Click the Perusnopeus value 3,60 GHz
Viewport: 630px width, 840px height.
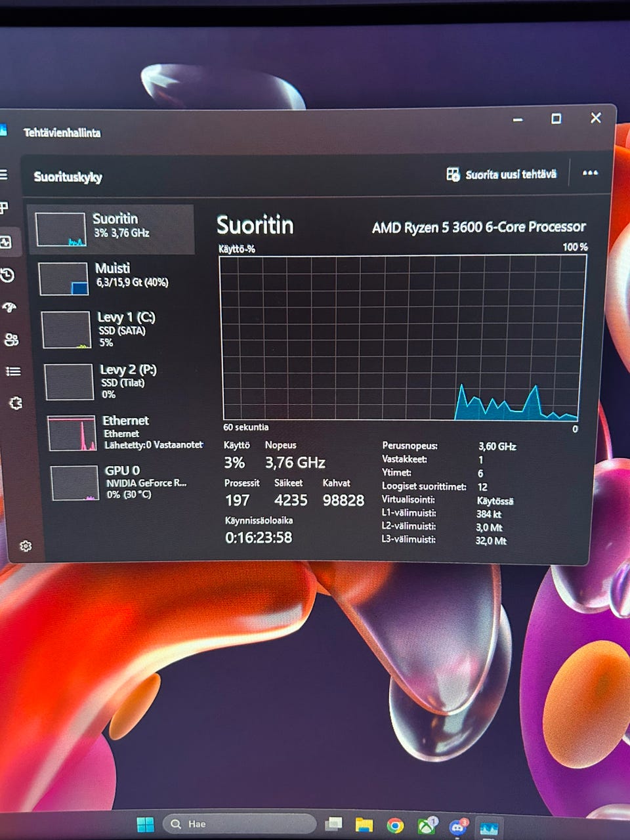pos(497,446)
